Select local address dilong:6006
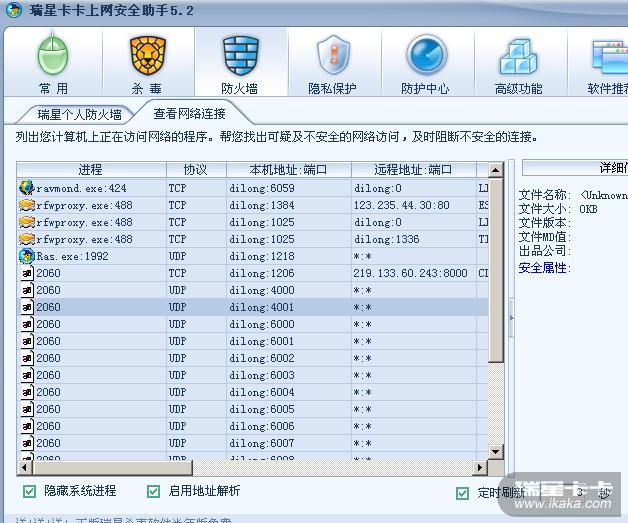Image resolution: width=628 pixels, height=523 pixels. click(x=262, y=426)
